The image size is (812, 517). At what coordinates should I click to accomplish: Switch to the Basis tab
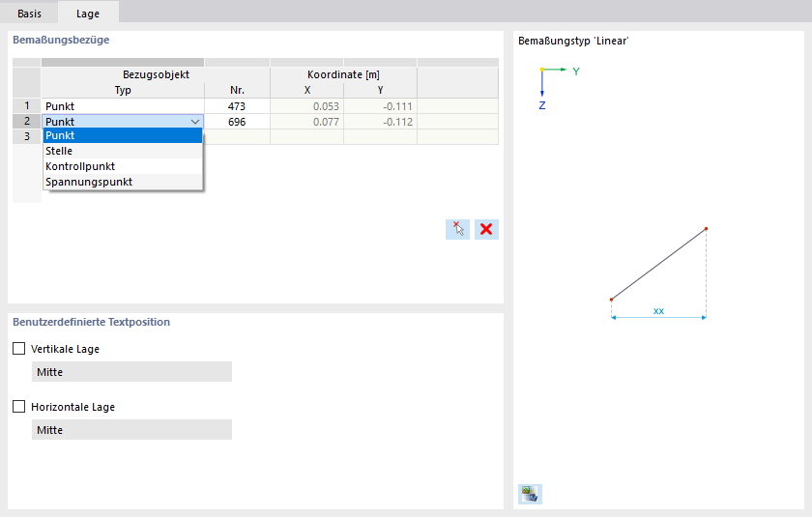[x=29, y=14]
